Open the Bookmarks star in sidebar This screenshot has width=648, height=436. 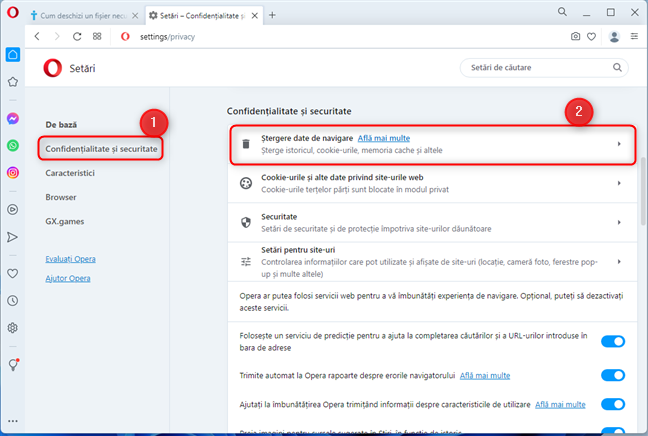tap(13, 82)
